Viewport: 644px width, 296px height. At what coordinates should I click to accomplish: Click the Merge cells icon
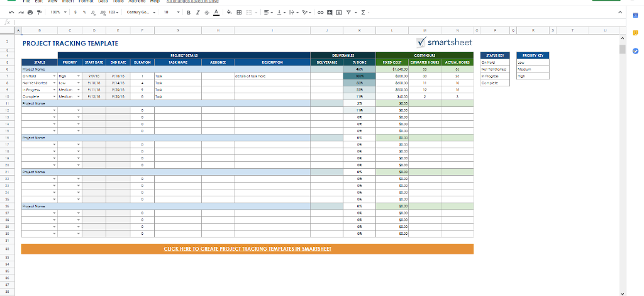click(249, 13)
